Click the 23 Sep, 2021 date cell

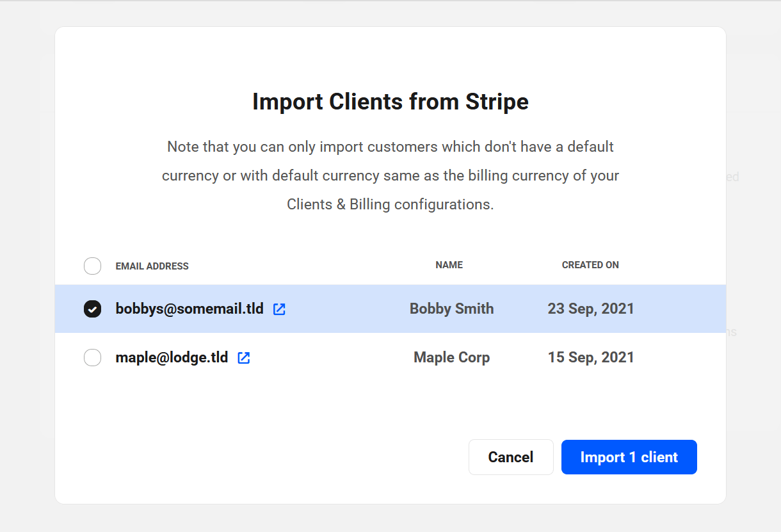591,309
